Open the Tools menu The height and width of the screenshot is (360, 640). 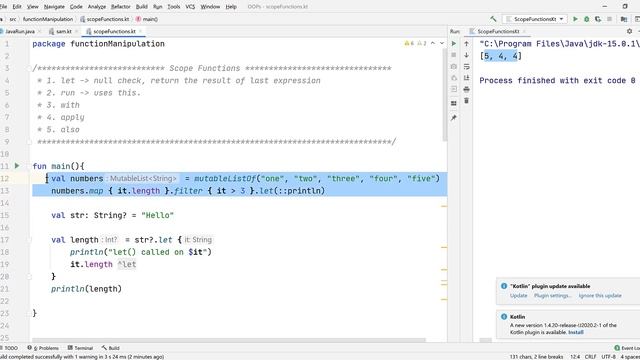click(x=173, y=7)
